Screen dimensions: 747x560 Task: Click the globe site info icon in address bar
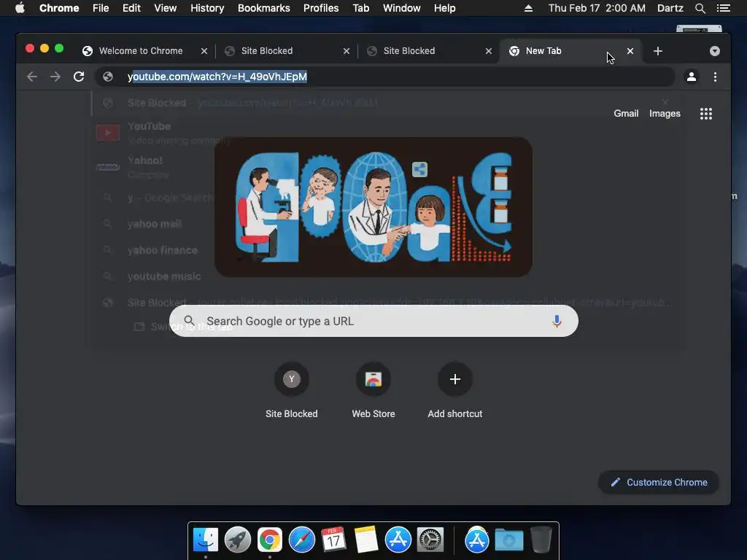point(108,77)
